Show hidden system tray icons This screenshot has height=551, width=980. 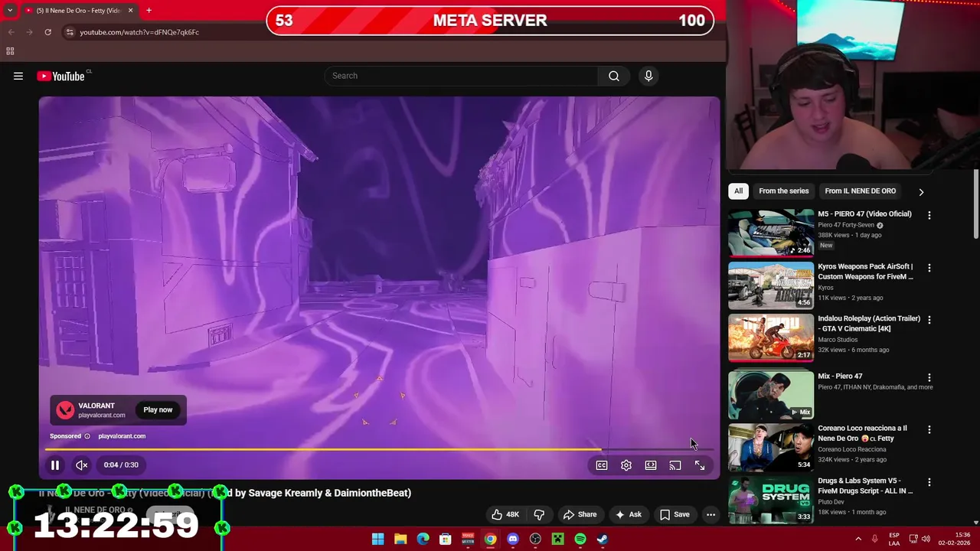tap(857, 540)
